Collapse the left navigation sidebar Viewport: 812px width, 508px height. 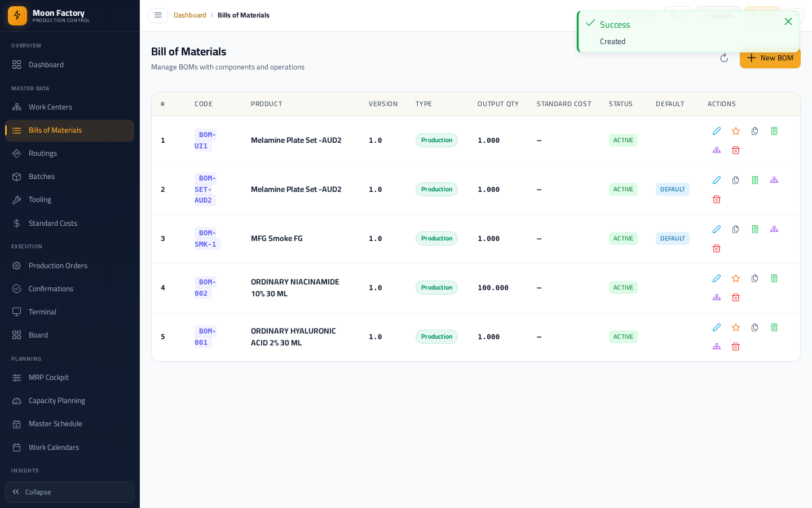(x=69, y=492)
